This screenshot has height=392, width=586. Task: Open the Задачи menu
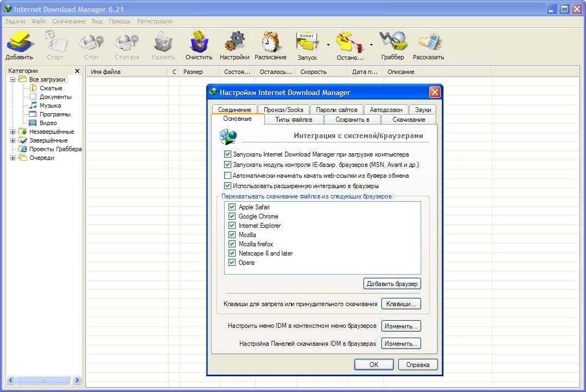coord(15,21)
